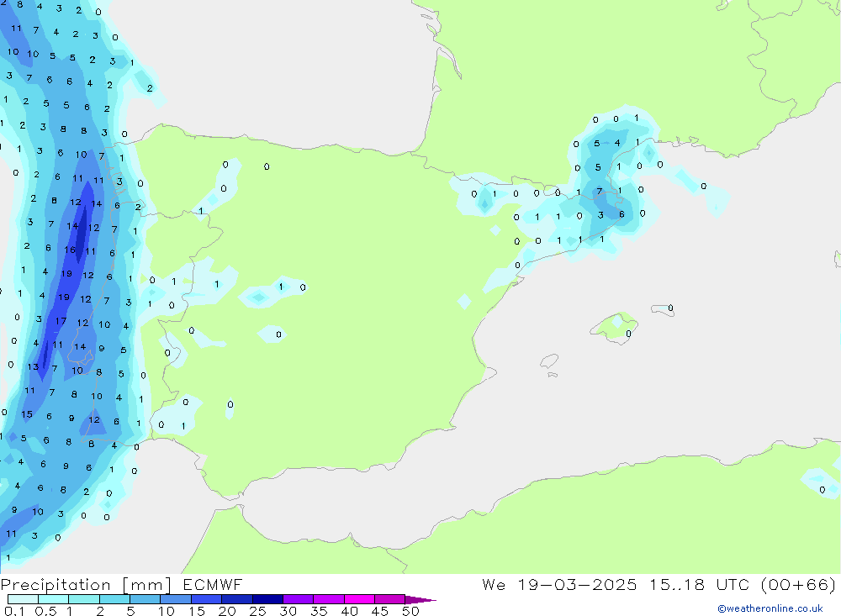Click the '10' legend scale label
Image resolution: width=841 pixels, height=616 pixels.
(x=167, y=611)
